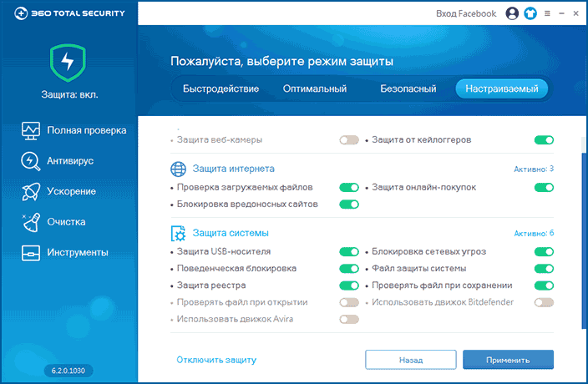This screenshot has height=384, width=588.
Task: Click the Защита: вкл. status text
Action: 70,95
